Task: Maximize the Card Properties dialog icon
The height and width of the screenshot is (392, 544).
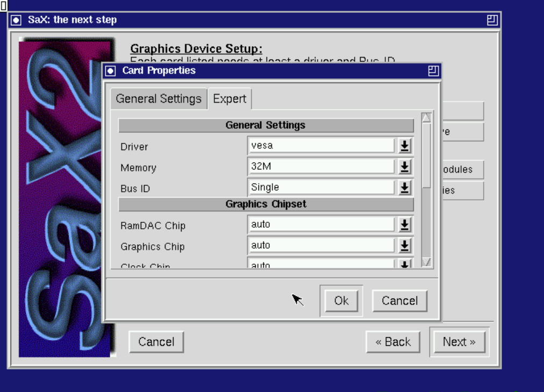Action: tap(433, 71)
